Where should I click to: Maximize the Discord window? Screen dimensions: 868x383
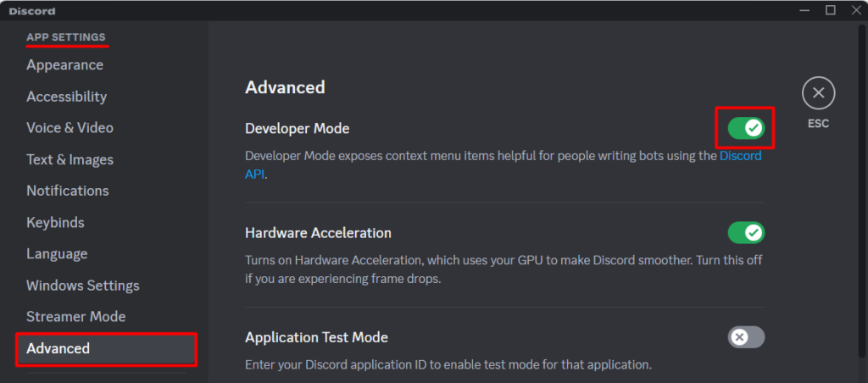tap(831, 10)
